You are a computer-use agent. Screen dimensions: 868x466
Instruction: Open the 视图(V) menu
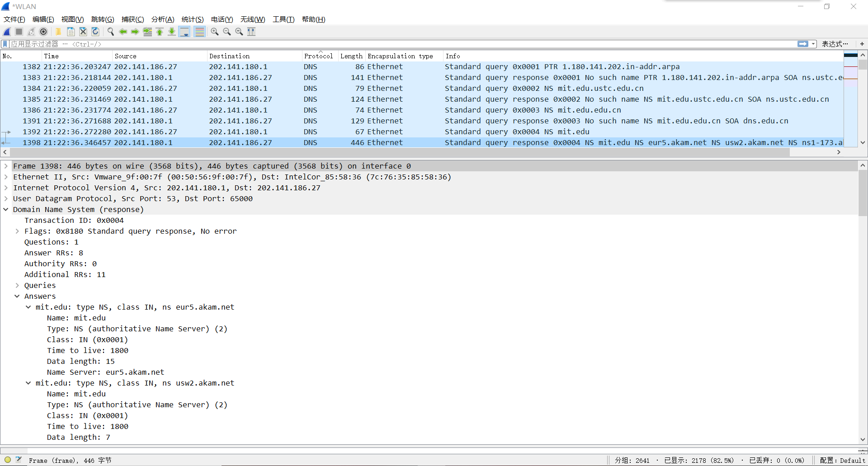coord(72,19)
